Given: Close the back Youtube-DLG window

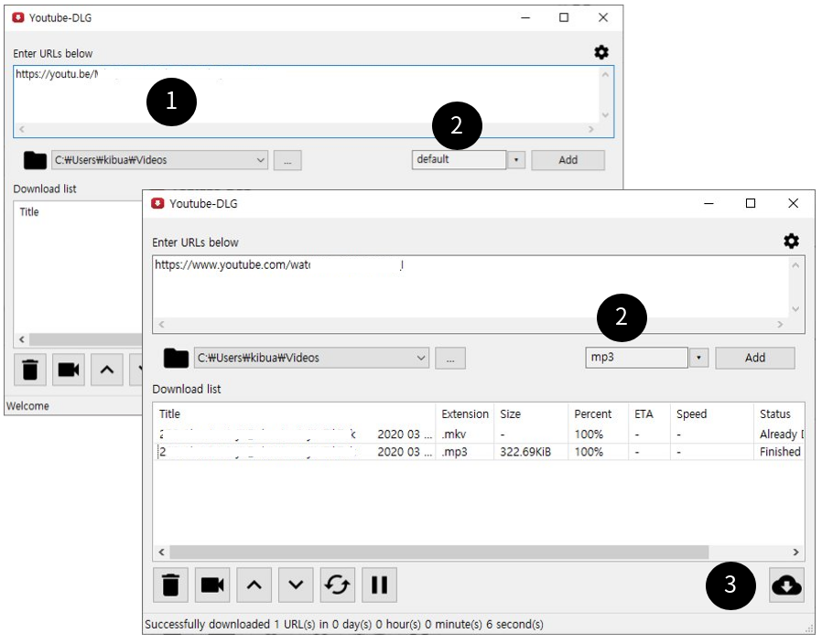Looking at the screenshot, I should [x=603, y=17].
